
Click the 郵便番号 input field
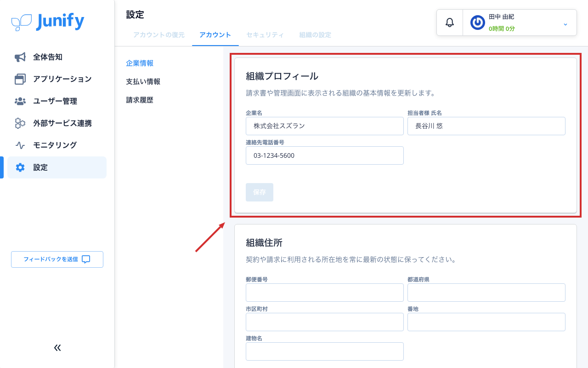point(325,293)
